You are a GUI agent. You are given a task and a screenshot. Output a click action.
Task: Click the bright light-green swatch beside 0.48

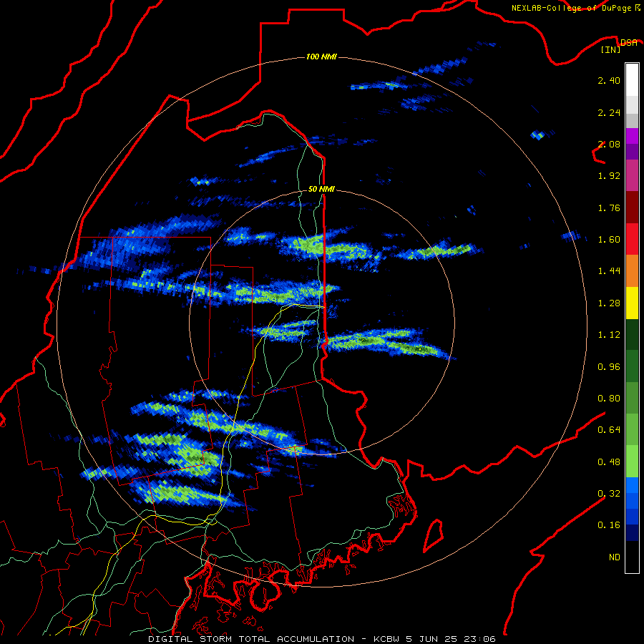[x=632, y=462]
